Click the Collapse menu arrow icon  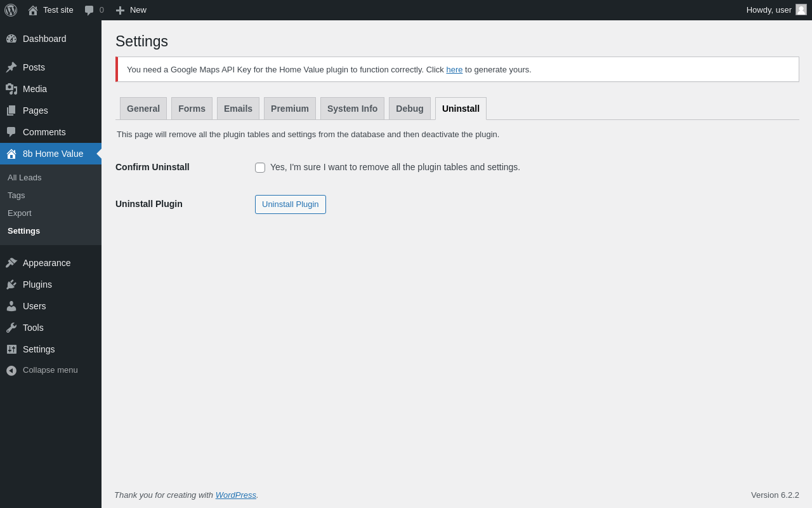11,370
